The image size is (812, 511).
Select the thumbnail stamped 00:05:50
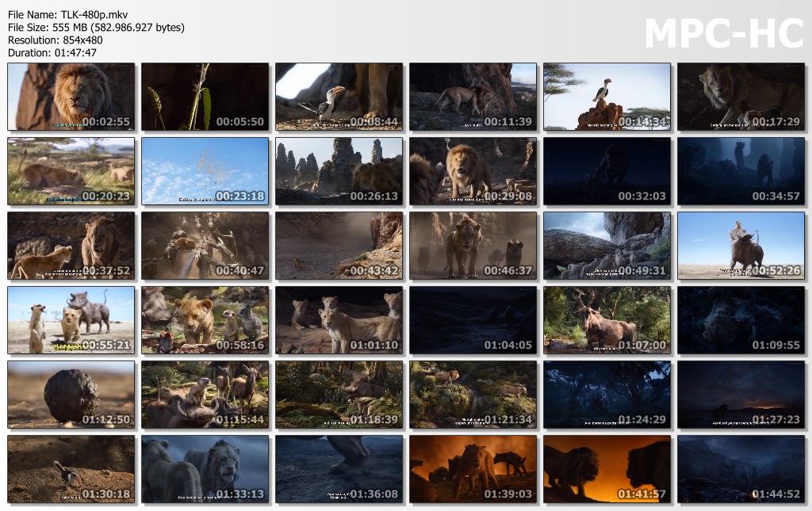[x=205, y=97]
